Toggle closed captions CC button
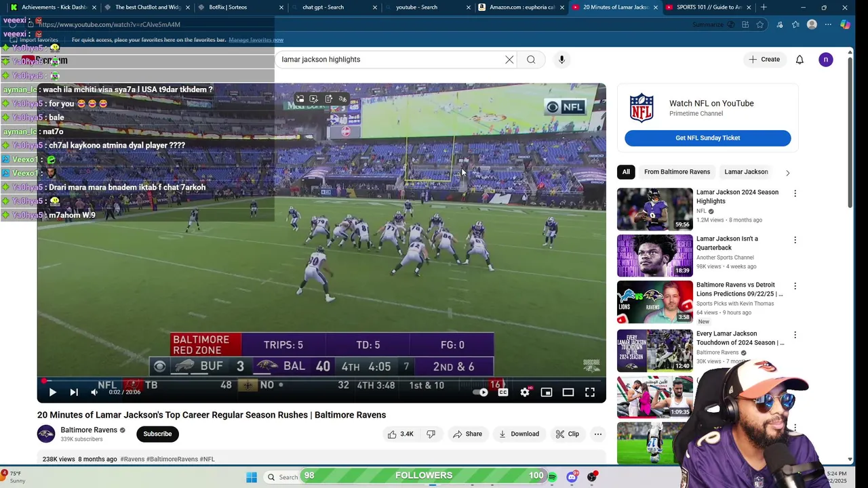868x488 pixels. [503, 392]
